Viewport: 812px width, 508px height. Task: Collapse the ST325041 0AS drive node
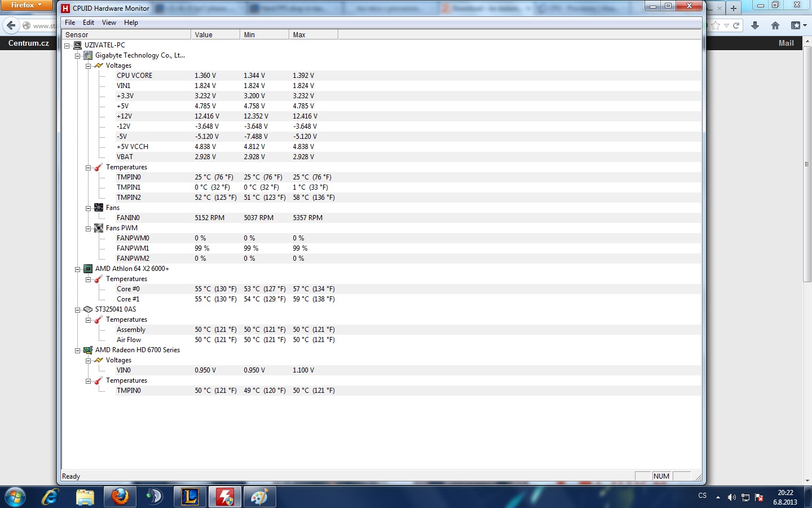tap(78, 309)
